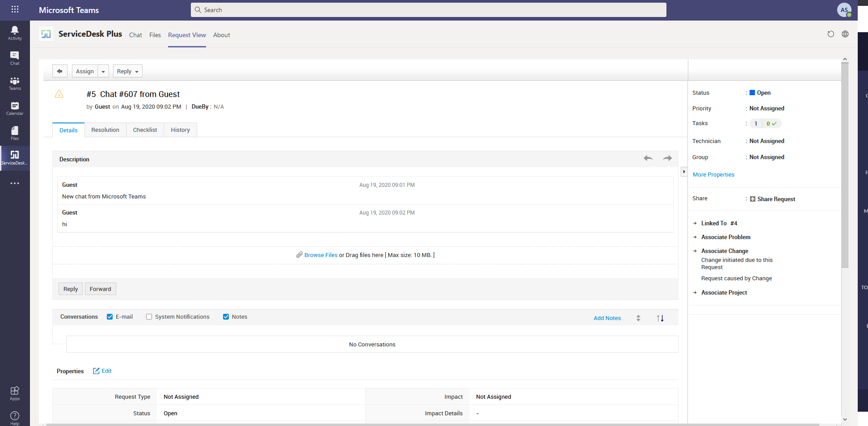
Task: Click the Assign button
Action: click(x=85, y=71)
